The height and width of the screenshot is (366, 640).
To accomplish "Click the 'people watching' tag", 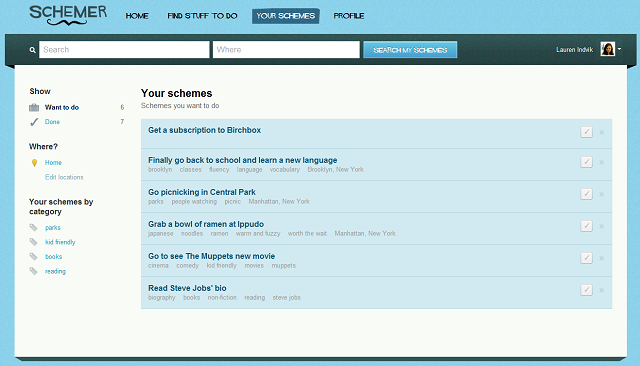I will (x=194, y=201).
